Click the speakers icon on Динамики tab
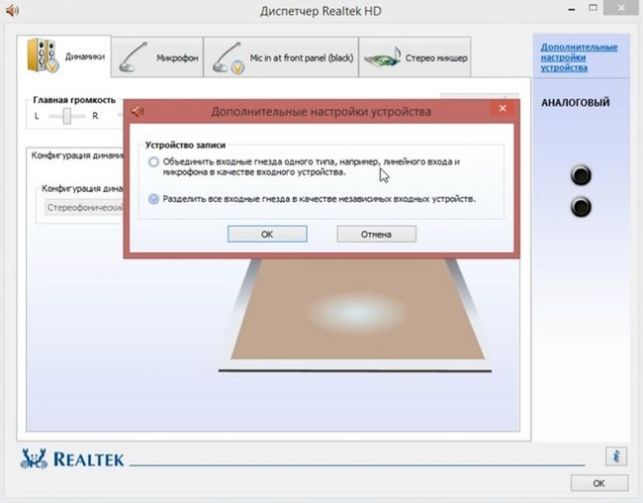Image resolution: width=643 pixels, height=503 pixels. pyautogui.click(x=42, y=56)
